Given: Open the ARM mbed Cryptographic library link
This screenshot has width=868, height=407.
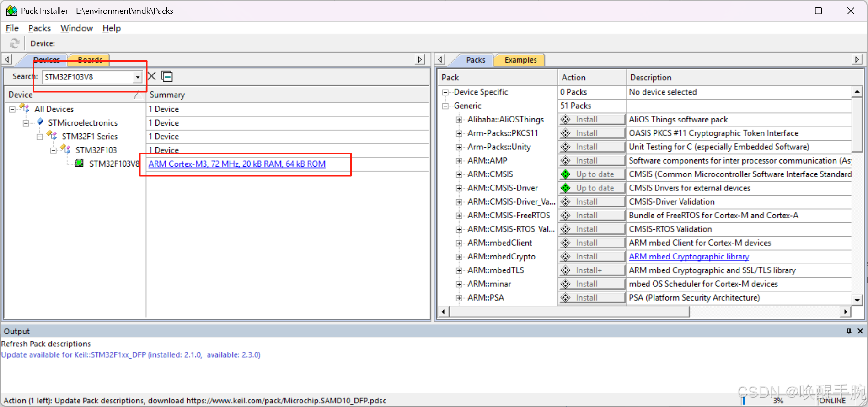Looking at the screenshot, I should point(689,257).
